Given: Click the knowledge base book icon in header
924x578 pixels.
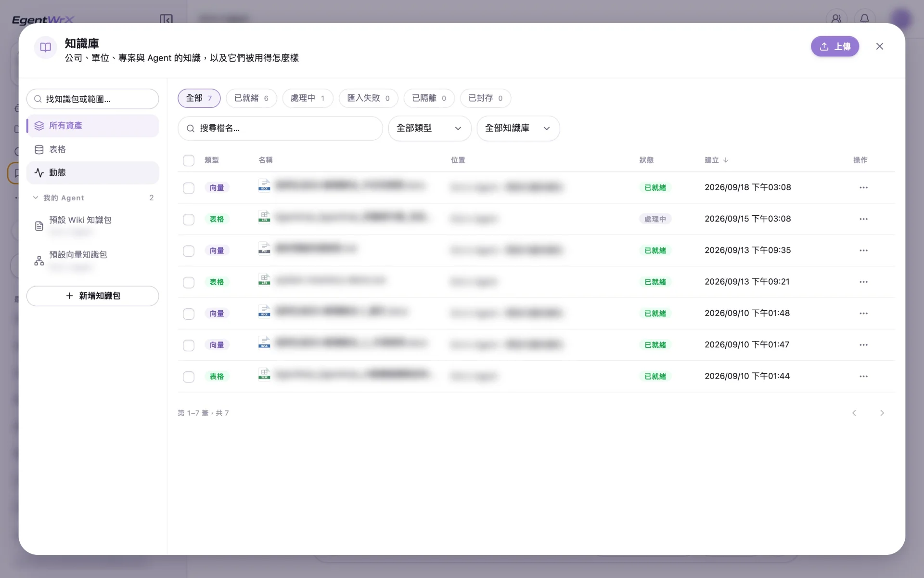Looking at the screenshot, I should 46,47.
